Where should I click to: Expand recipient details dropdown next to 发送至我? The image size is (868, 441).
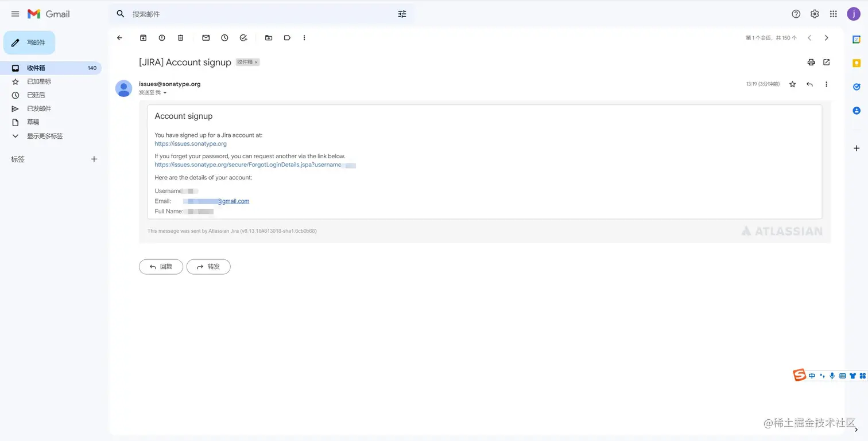[x=165, y=92]
